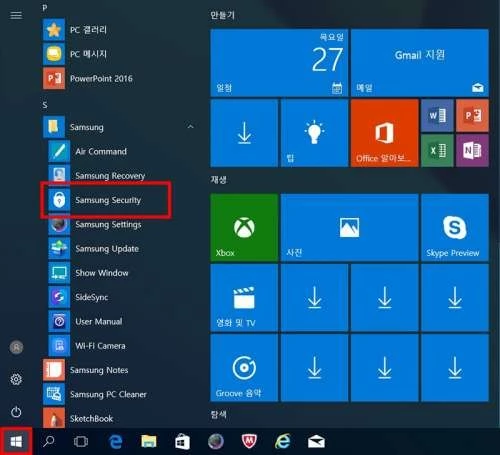The height and width of the screenshot is (455, 500).
Task: Launch OneNote from the small tile
Action: 472,151
